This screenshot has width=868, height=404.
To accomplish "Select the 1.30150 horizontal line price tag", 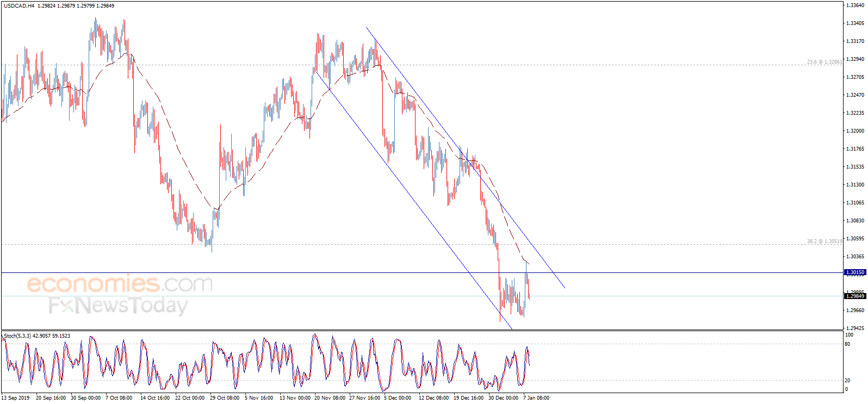I will tap(855, 272).
